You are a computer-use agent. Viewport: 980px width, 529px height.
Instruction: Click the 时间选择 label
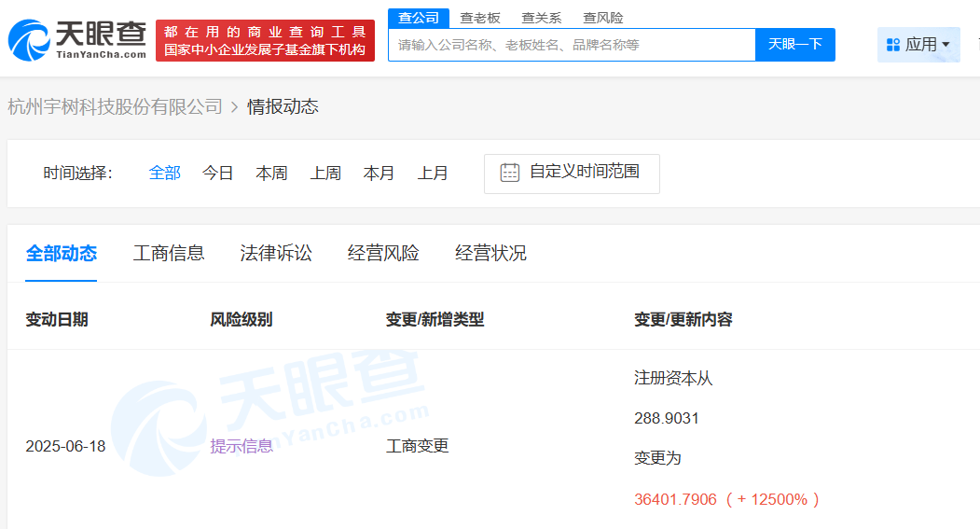click(77, 174)
